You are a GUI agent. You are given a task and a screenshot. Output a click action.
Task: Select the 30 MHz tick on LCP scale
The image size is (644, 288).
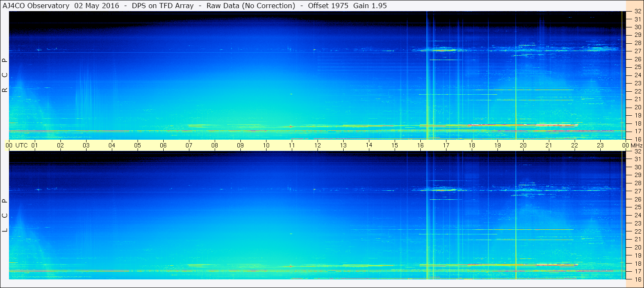(x=637, y=167)
